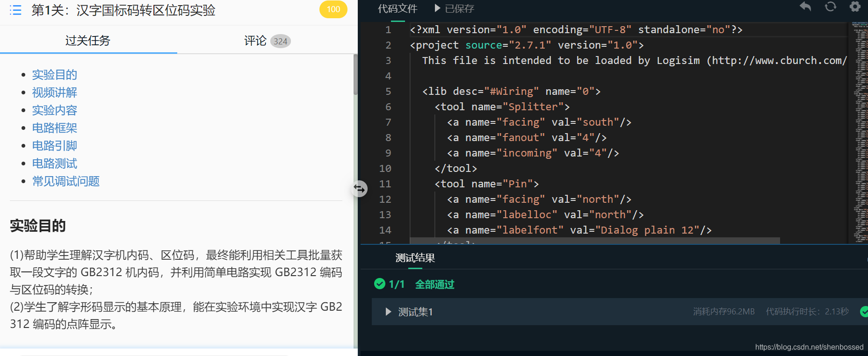Click the name="fanout" val="4" code line
The height and width of the screenshot is (356, 868).
click(527, 137)
